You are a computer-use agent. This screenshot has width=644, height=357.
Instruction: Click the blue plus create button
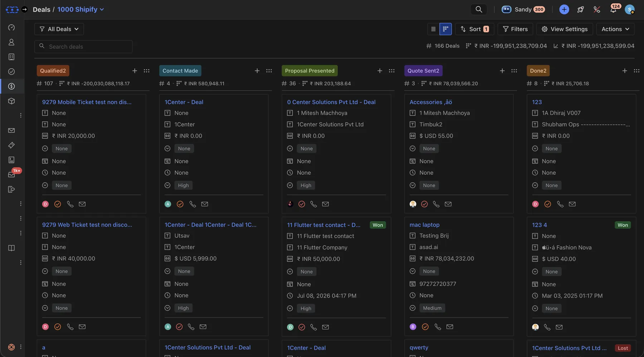564,9
